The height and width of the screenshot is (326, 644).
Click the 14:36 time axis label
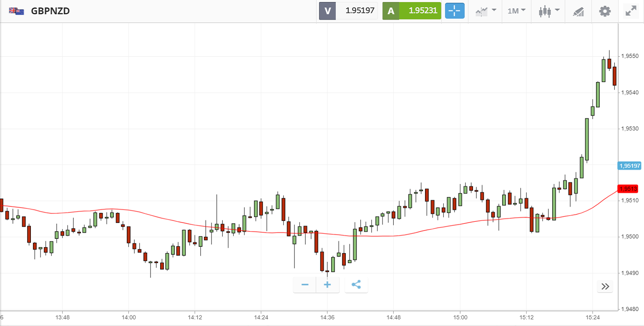click(327, 317)
